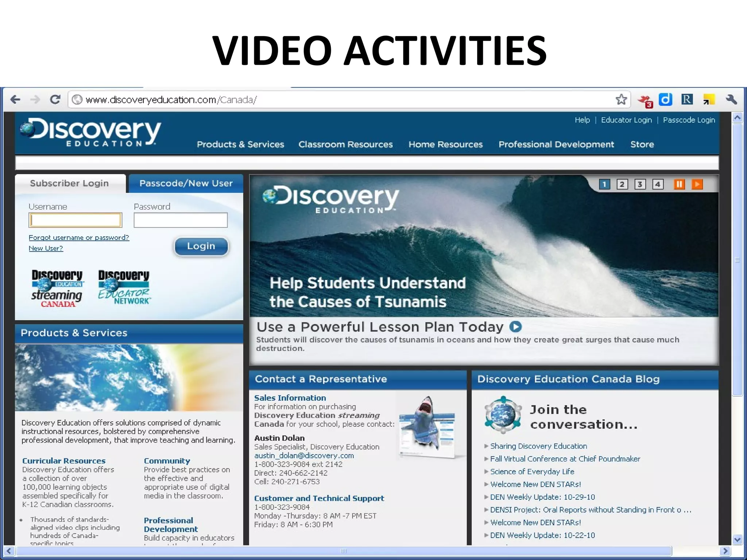Focus the Password field

tap(181, 220)
